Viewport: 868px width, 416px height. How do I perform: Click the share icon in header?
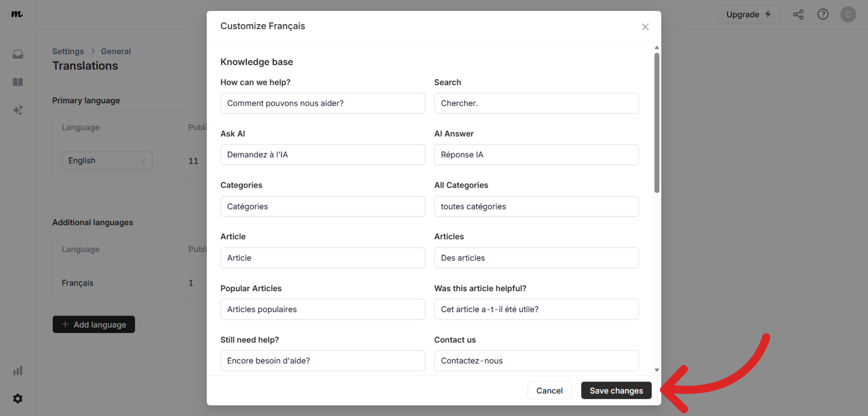[x=798, y=14]
